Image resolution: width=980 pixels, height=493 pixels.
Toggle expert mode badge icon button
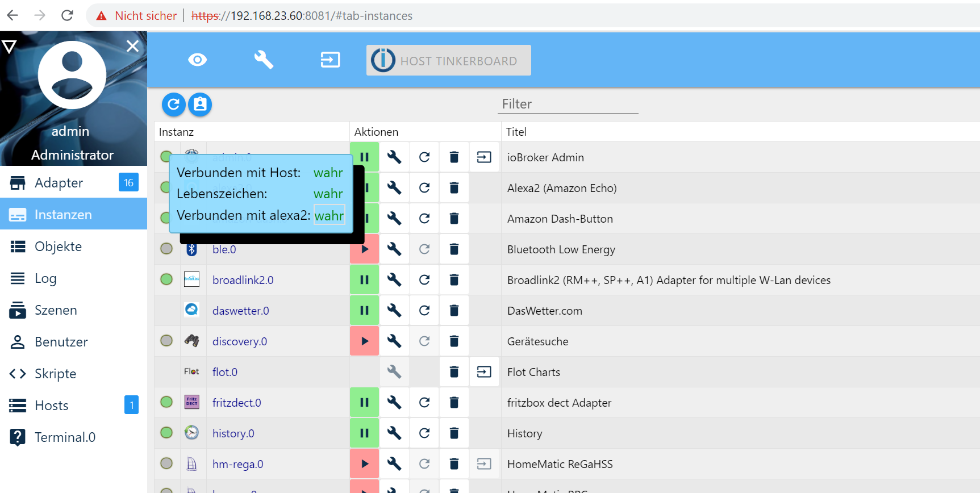click(x=200, y=105)
